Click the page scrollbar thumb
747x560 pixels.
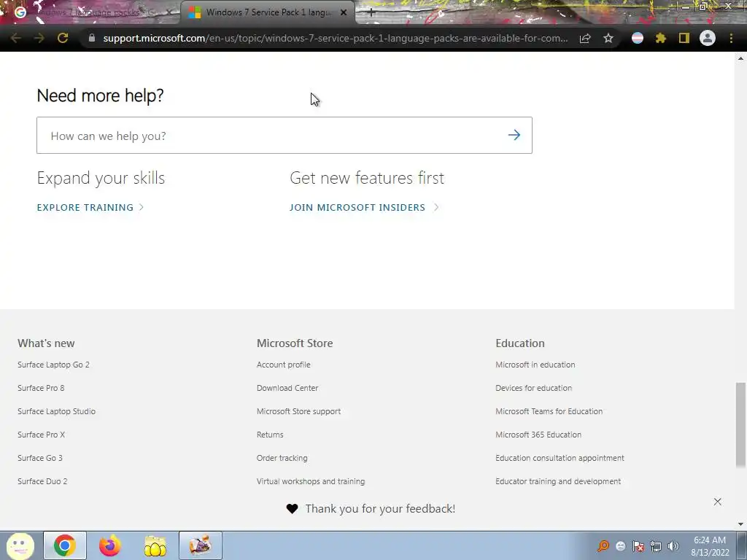point(740,425)
